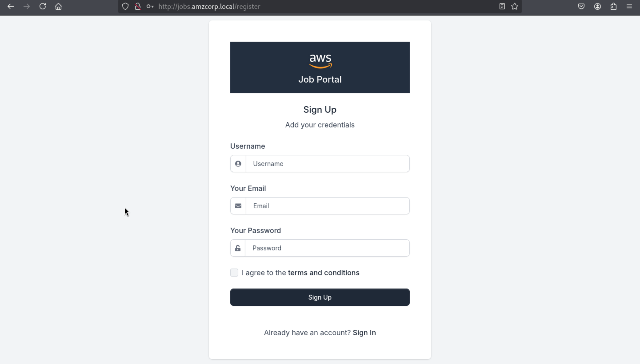Open the extensions puzzle icon
640x364 pixels.
coord(614,6)
